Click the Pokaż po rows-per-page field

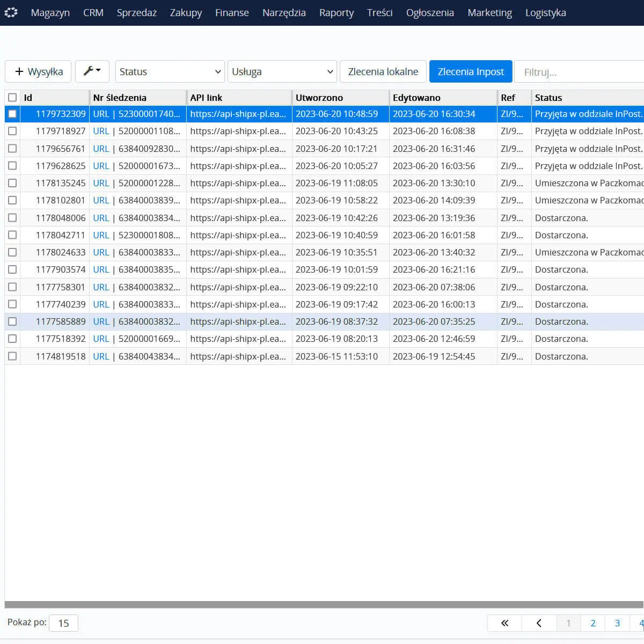click(63, 623)
